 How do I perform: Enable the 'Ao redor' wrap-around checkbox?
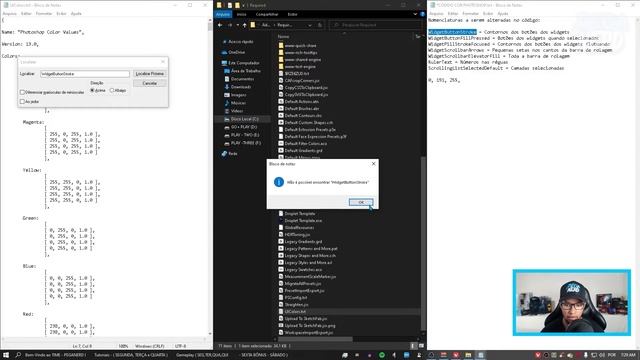pos(22,102)
